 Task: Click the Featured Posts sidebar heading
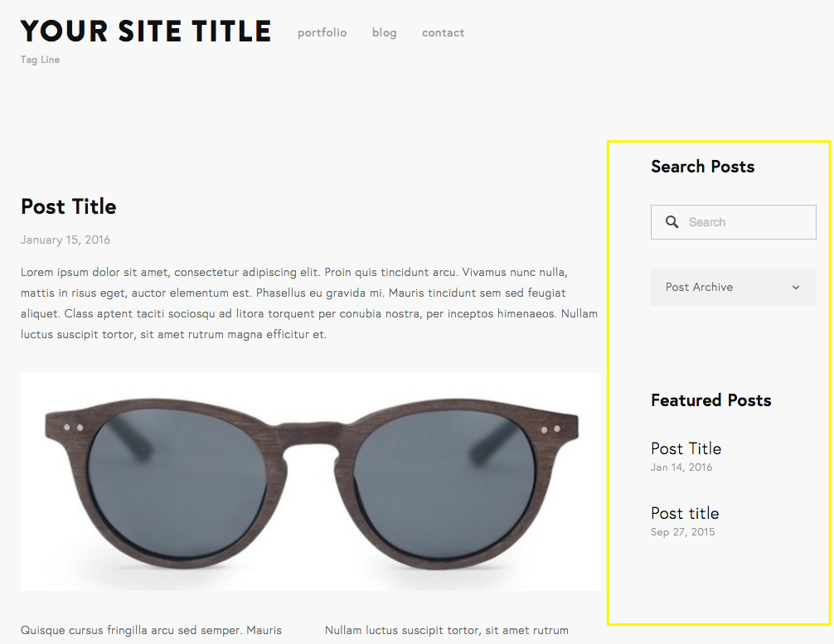tap(710, 400)
